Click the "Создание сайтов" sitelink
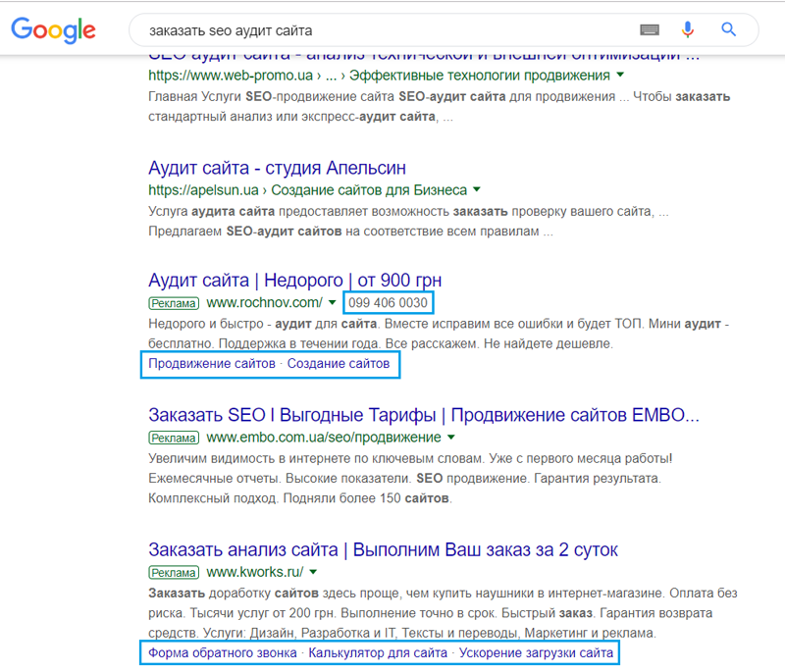Viewport: 785px width, 672px height. point(339,364)
